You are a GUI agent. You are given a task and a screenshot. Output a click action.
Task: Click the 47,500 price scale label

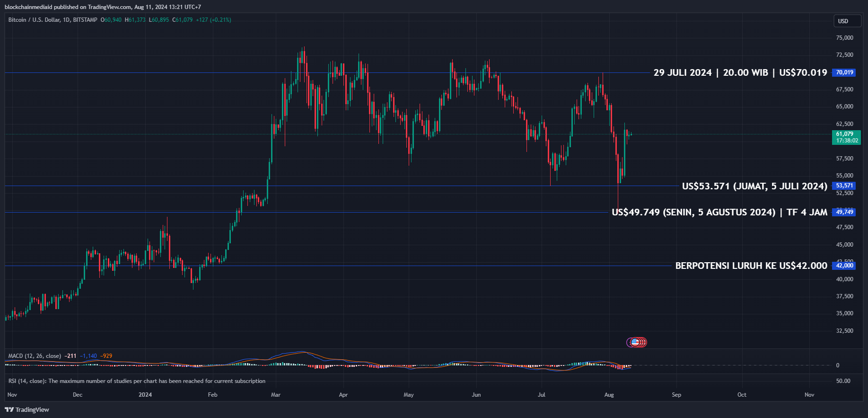click(x=845, y=227)
